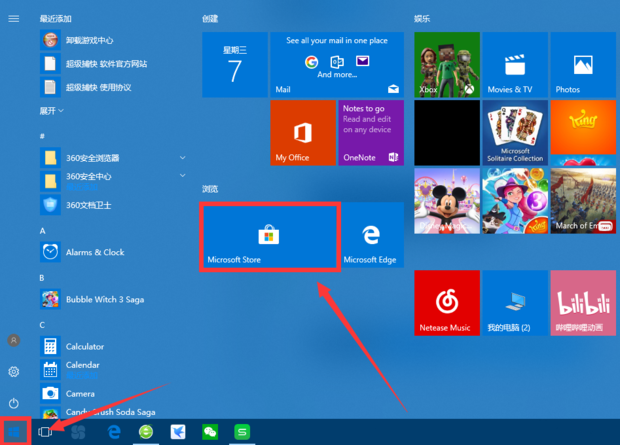The width and height of the screenshot is (620, 445).
Task: Open the OneNote tile
Action: (371, 133)
